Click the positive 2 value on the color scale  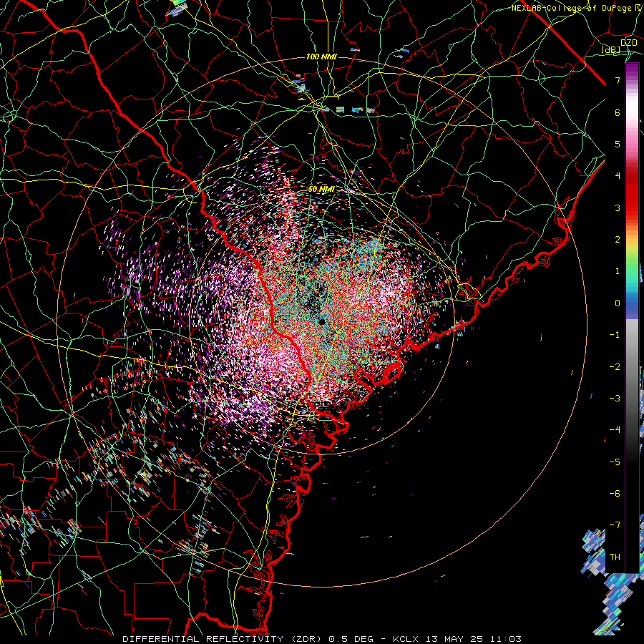618,240
